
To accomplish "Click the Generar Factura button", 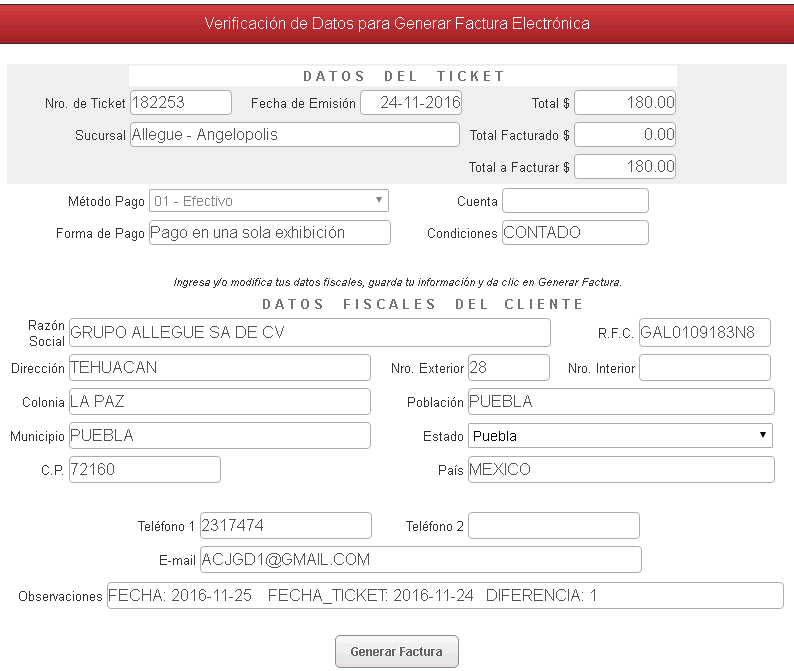I will tap(396, 651).
